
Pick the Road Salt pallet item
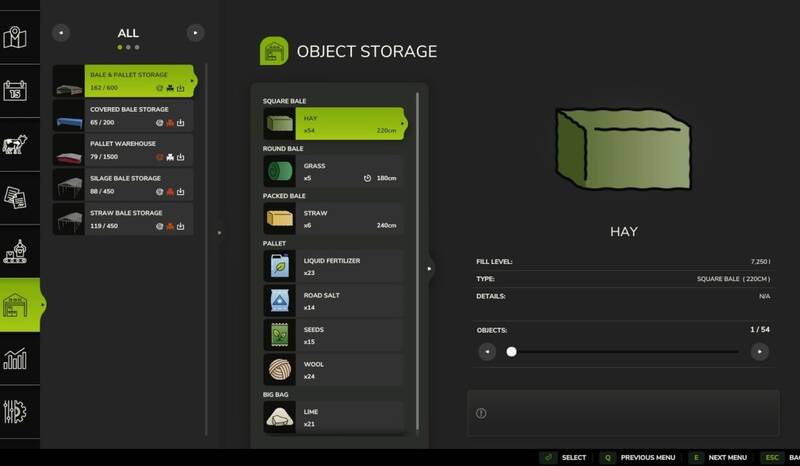(x=334, y=301)
